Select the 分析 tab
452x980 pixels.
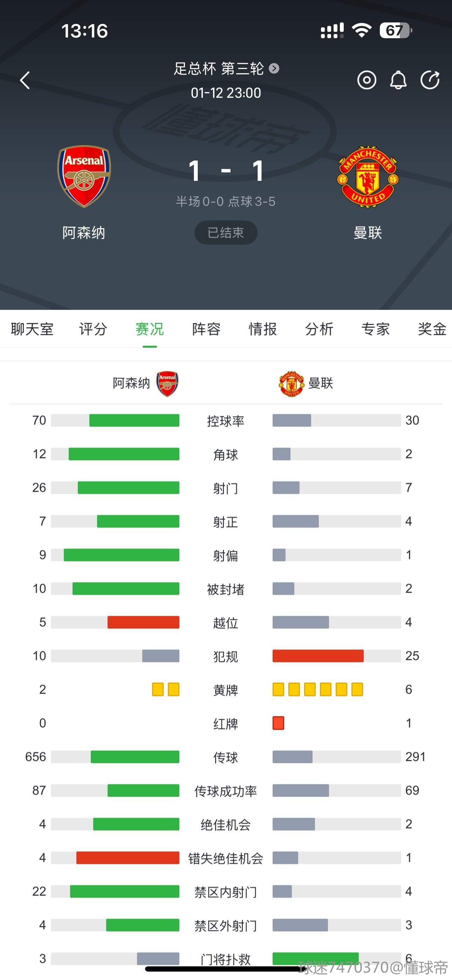point(319,329)
